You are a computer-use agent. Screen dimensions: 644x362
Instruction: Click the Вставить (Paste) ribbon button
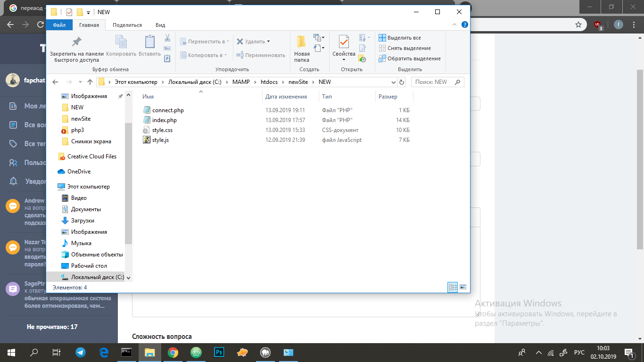[150, 46]
